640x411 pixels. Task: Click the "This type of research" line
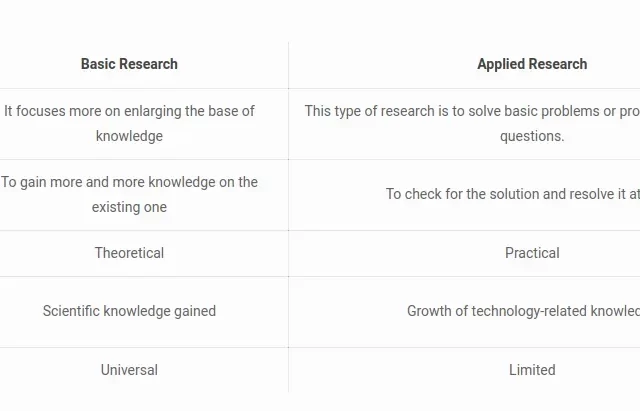pos(472,111)
